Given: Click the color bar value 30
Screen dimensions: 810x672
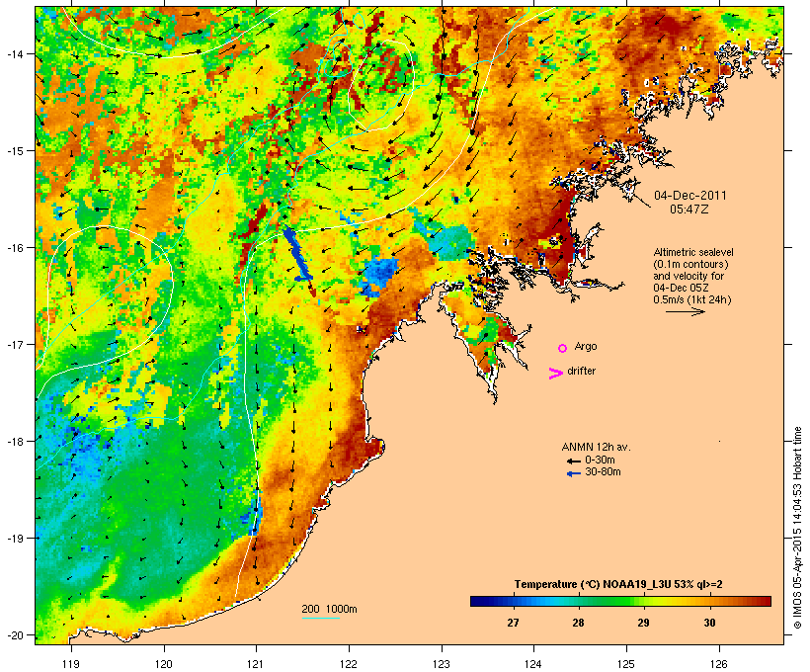Looking at the screenshot, I should (710, 623).
